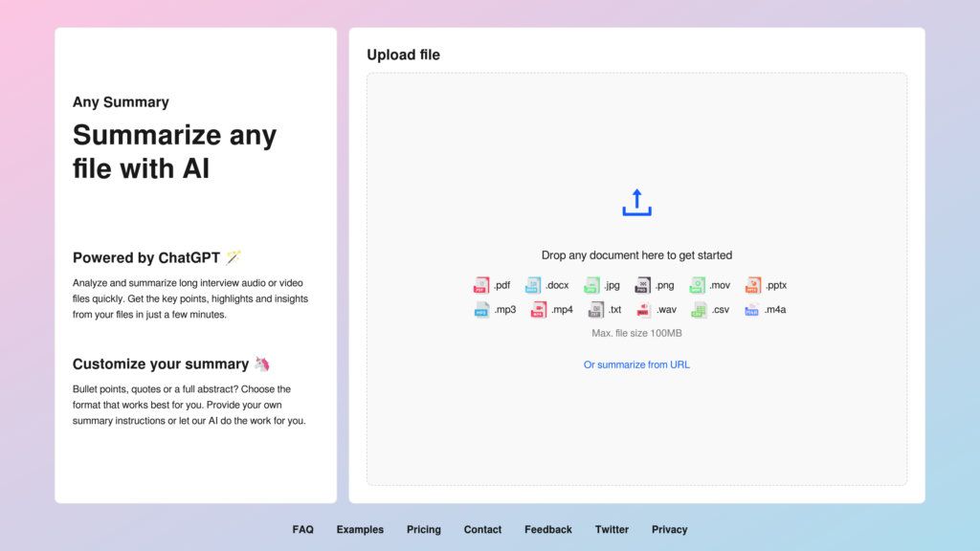This screenshot has width=980, height=551.
Task: Open the summarize from URL option
Action: pos(636,364)
